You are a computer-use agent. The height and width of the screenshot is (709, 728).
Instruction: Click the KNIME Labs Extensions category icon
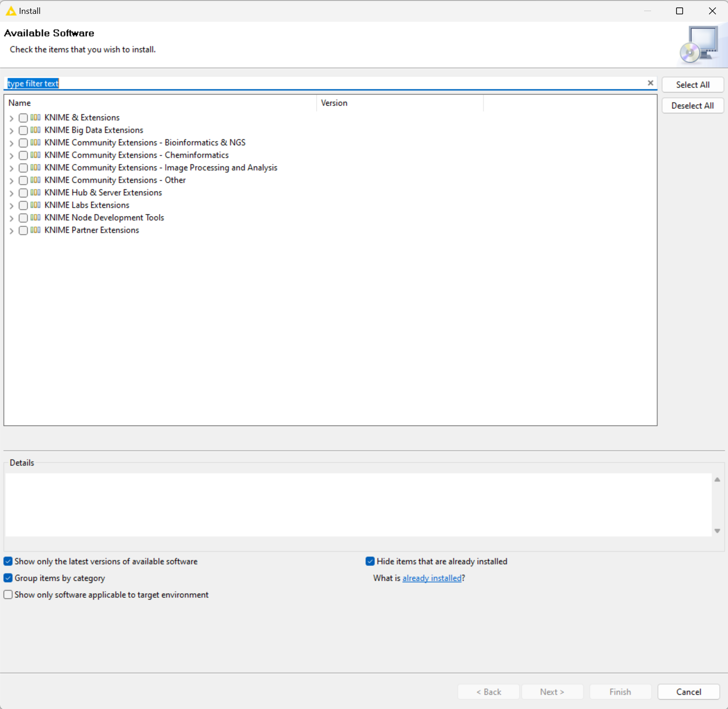tap(35, 205)
